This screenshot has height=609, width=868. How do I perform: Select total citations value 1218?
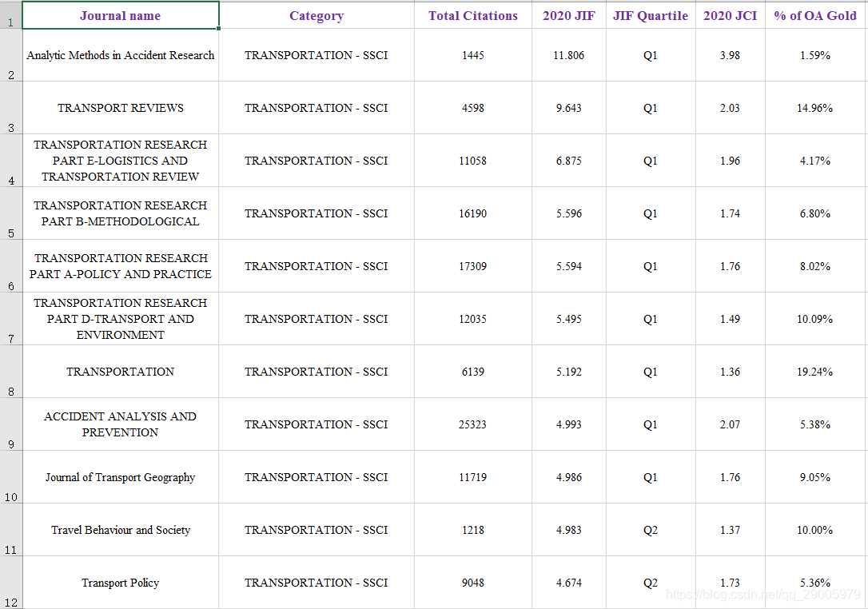pyautogui.click(x=472, y=530)
